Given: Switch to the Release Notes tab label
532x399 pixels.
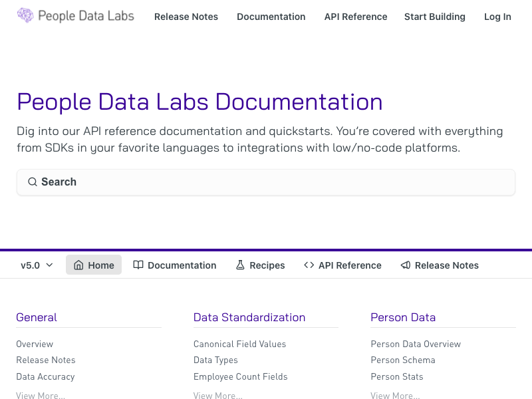Looking at the screenshot, I should [x=446, y=265].
